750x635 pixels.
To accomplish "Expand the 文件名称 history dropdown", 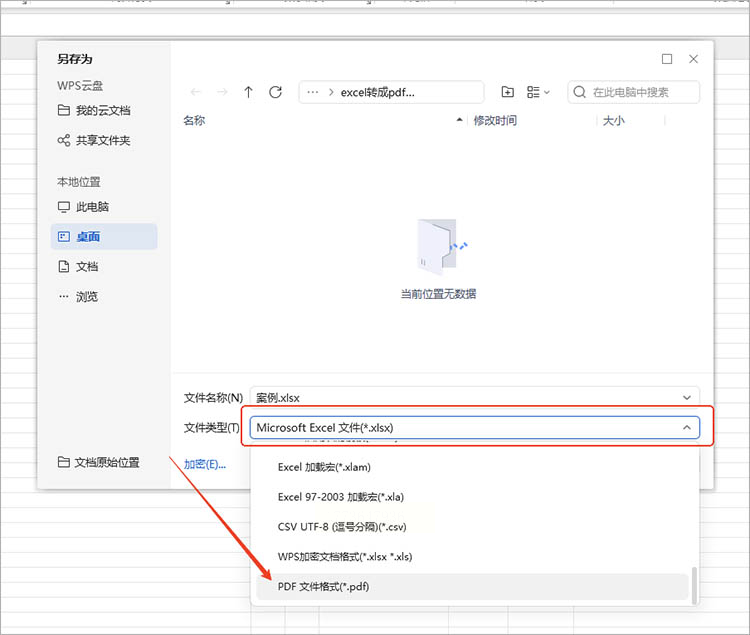I will point(687,398).
